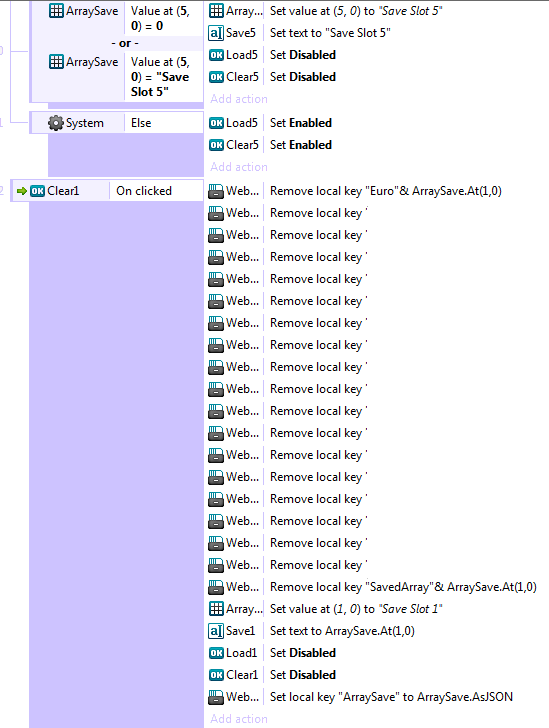Image resolution: width=549 pixels, height=728 pixels.
Task: Click Add action under the Clear1 event
Action: (239, 719)
